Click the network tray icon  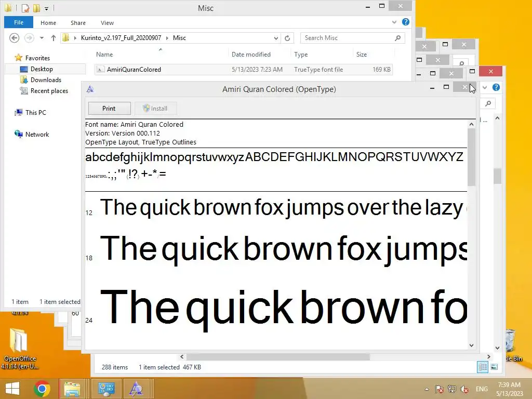pos(452,389)
